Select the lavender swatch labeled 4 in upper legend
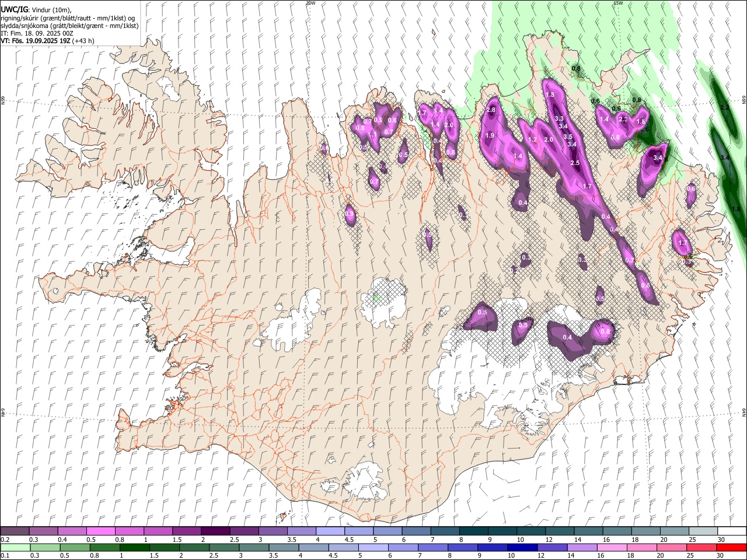The width and height of the screenshot is (747, 560). point(330,531)
